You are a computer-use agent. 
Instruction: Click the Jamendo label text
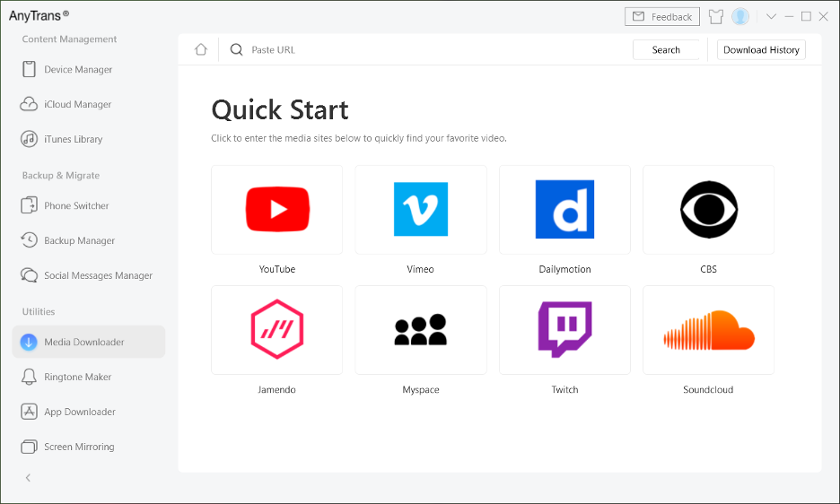coord(277,390)
